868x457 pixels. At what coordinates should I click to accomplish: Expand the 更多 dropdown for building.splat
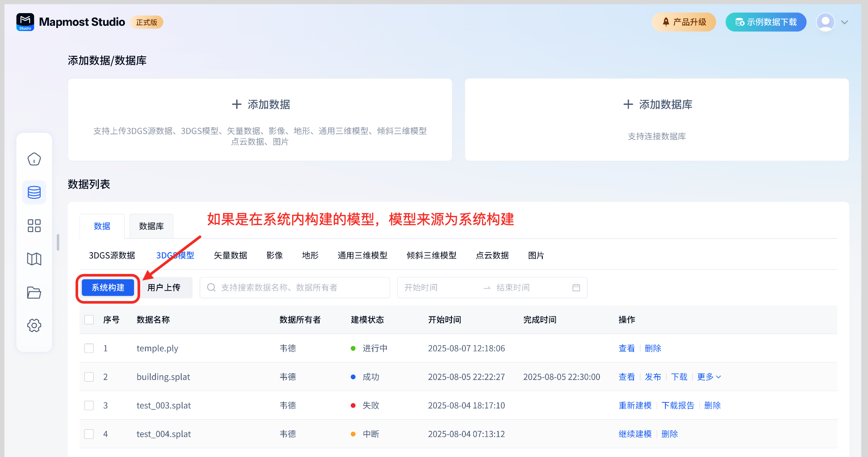709,377
